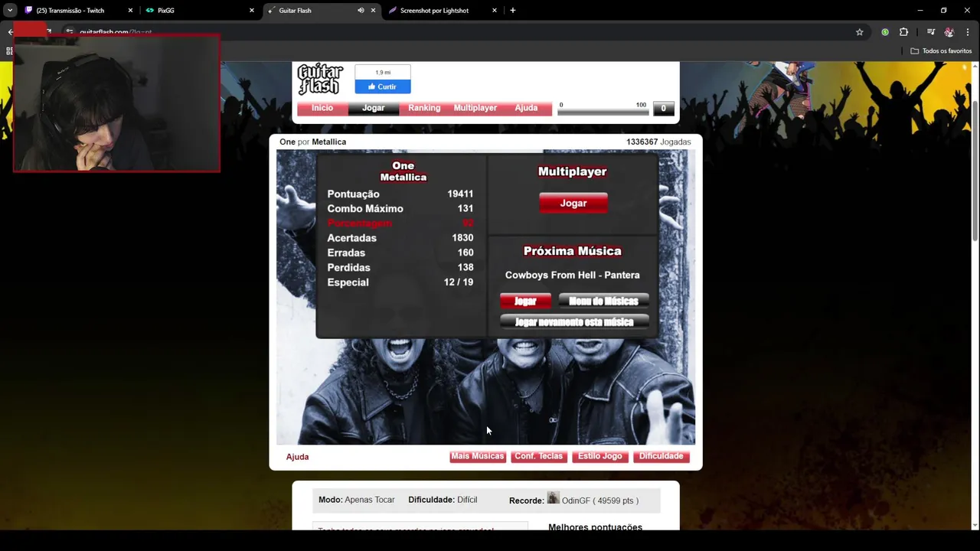
Task: Close the Lightshot tab
Action: coord(494,11)
